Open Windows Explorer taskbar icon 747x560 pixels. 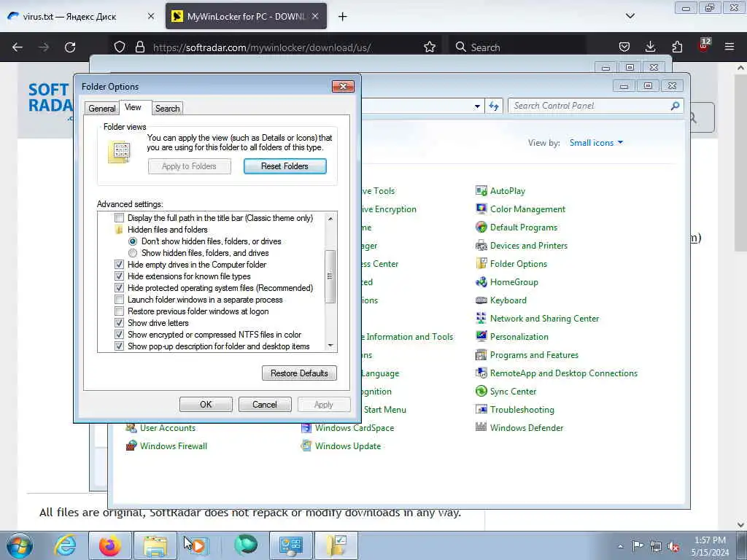point(155,545)
